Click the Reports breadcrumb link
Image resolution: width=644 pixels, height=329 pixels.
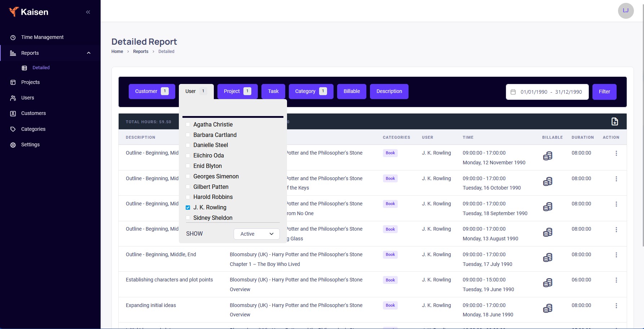(141, 52)
